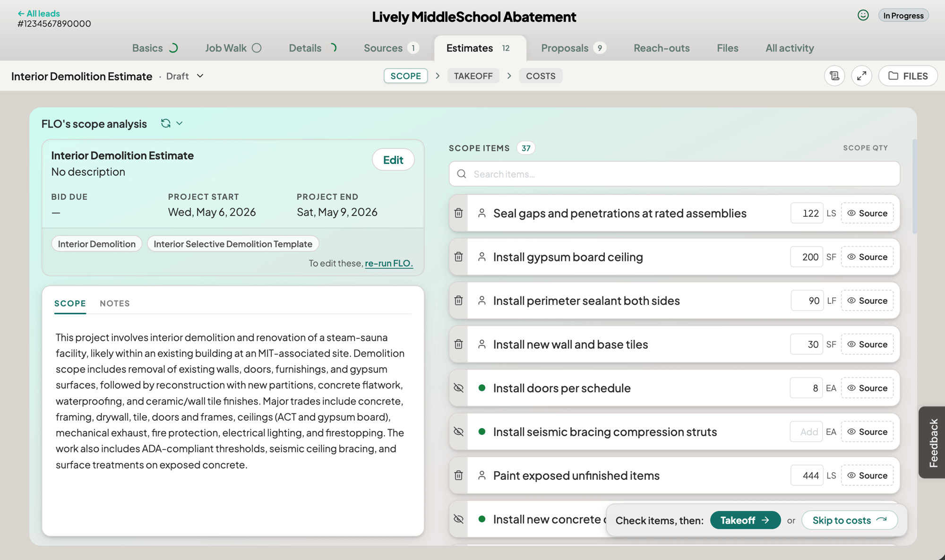Click the Details tab progress indicator icon
This screenshot has width=945, height=560.
[333, 48]
